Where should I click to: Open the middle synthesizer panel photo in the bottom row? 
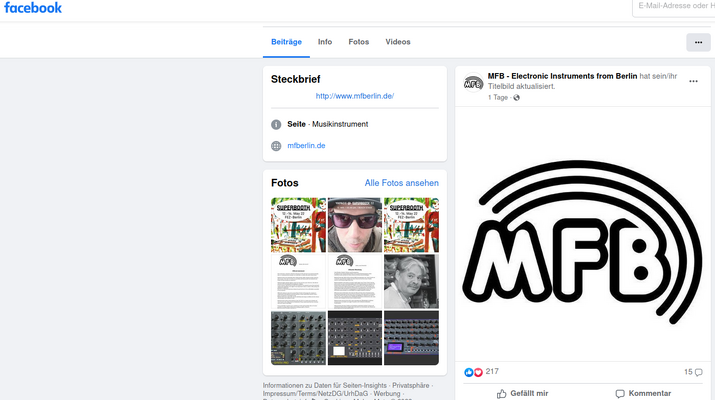355,338
